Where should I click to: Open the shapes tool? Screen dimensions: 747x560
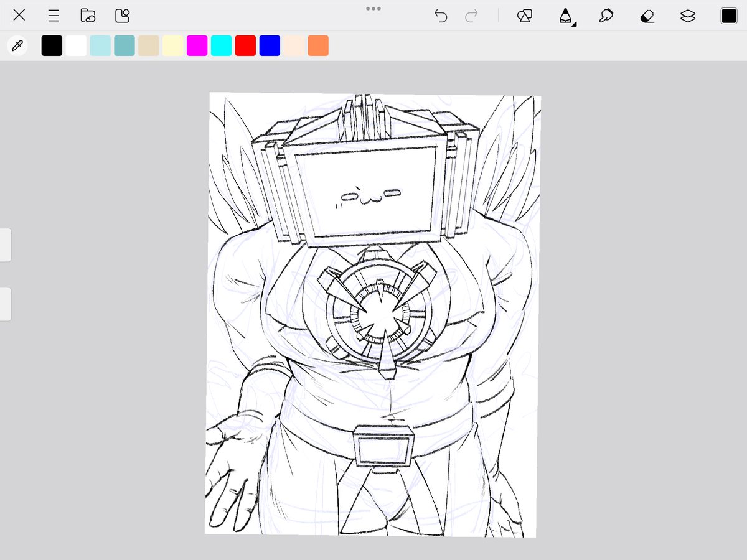tap(524, 16)
